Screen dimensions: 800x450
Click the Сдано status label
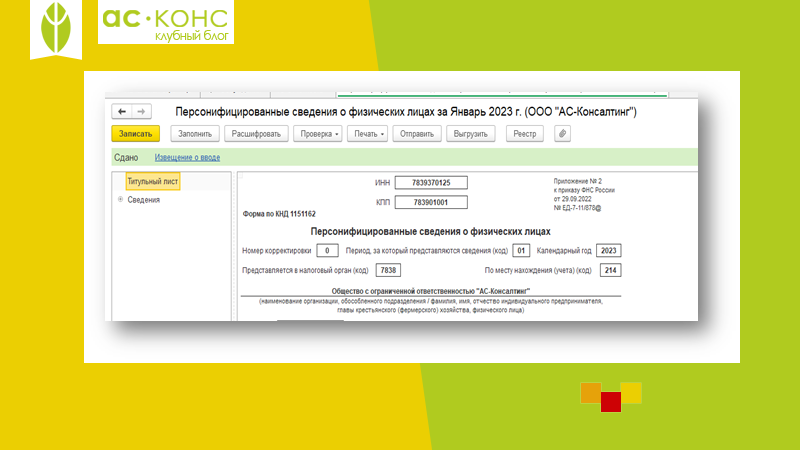[126, 158]
